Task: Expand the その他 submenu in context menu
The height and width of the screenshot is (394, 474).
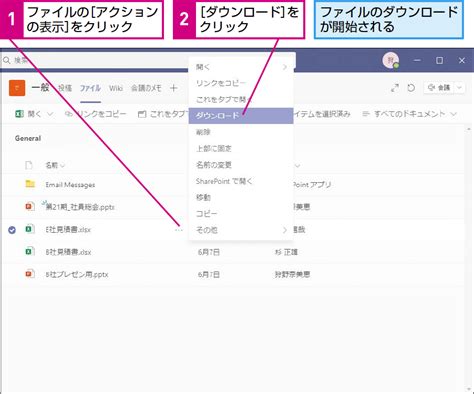Action: point(285,230)
